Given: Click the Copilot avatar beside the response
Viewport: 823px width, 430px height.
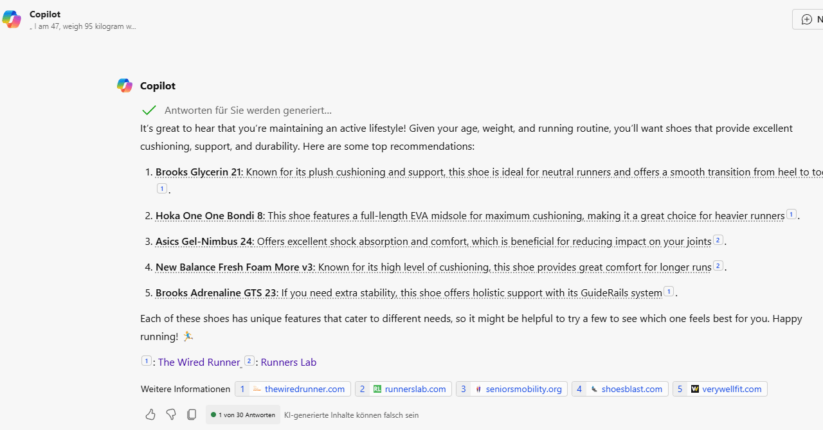Looking at the screenshot, I should 124,86.
